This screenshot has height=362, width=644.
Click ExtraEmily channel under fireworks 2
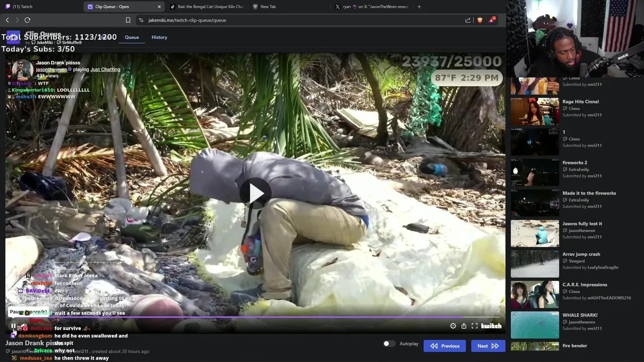(x=579, y=169)
